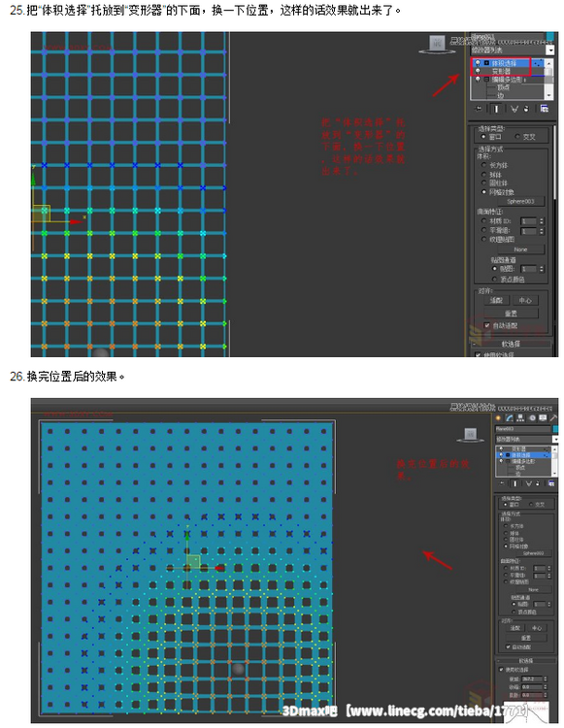Toggle lightbulb of 编辑多边形 modifier in step 25
This screenshot has height=728, width=564.
pyautogui.click(x=478, y=80)
